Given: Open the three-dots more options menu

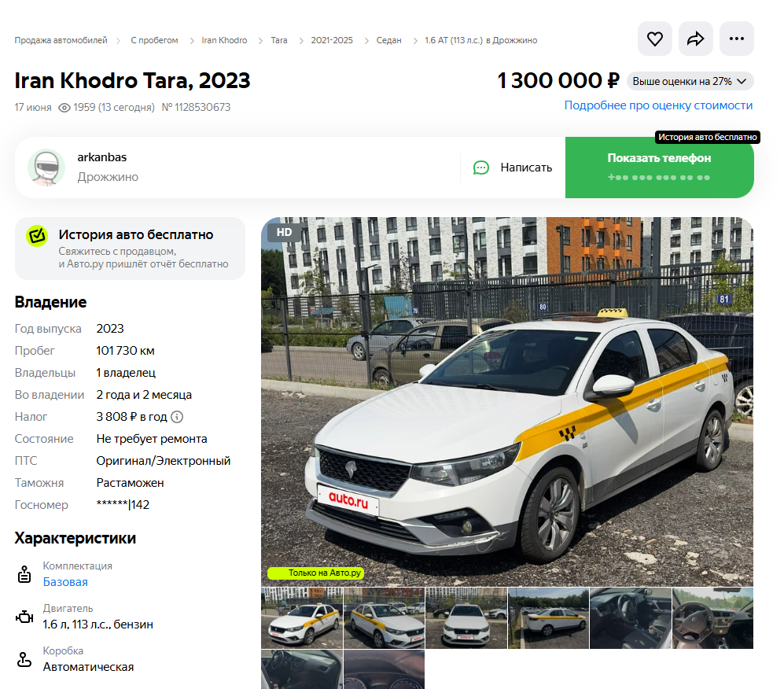Looking at the screenshot, I should click(x=736, y=39).
